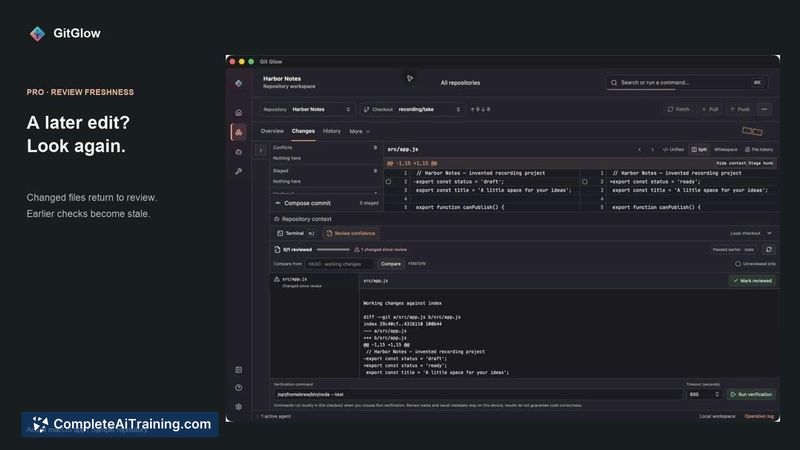Click the Passed earlier stale badge

[733, 249]
